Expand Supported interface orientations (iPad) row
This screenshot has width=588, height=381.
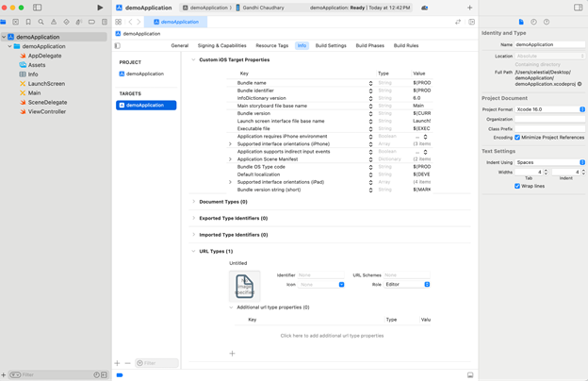[230, 182]
